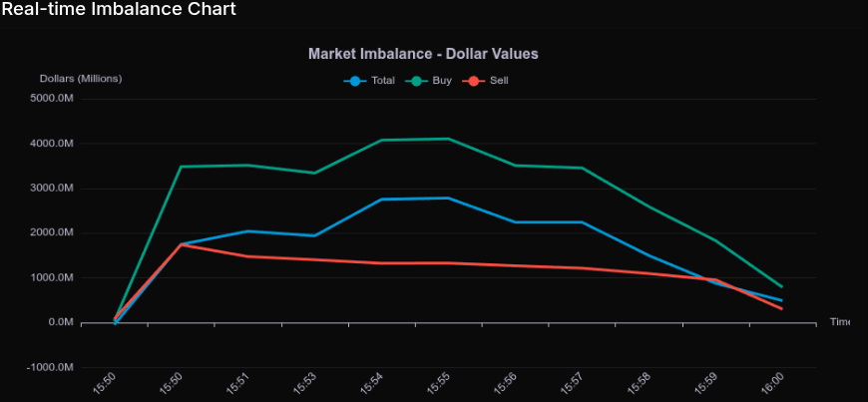
Task: Click the Sell line point at 15:57
Action: (582, 267)
